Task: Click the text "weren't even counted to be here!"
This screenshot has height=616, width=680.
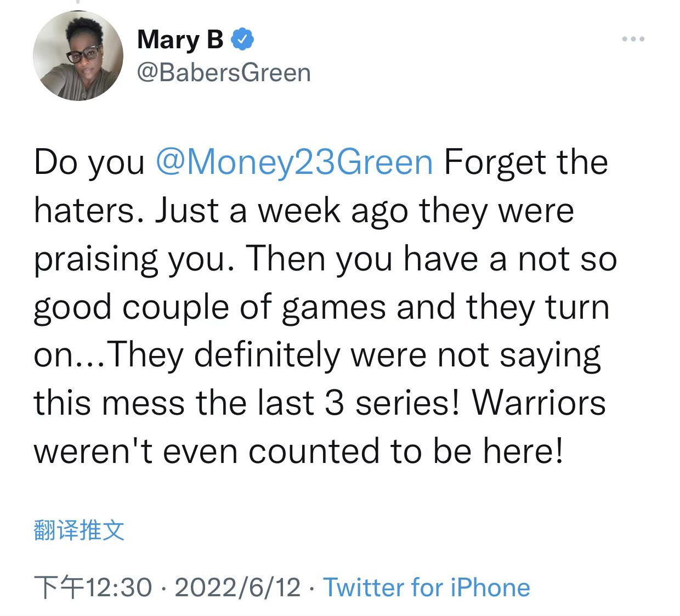Action: (298, 451)
